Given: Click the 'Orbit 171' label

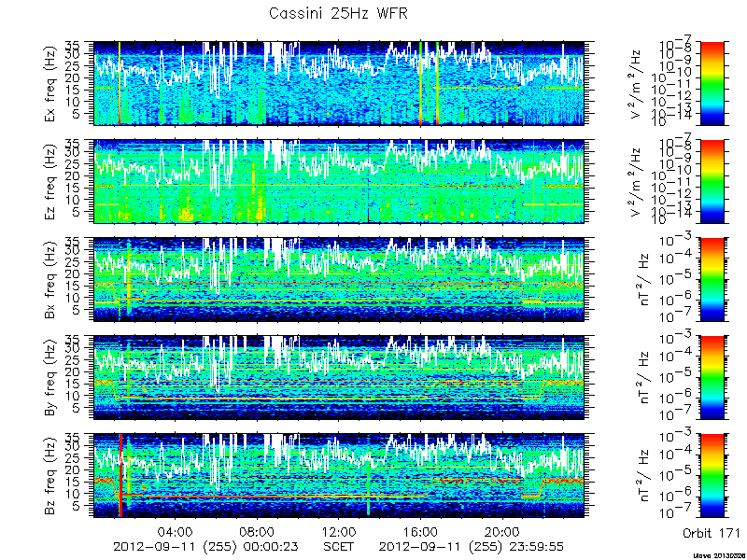Looking at the screenshot, I should (712, 532).
